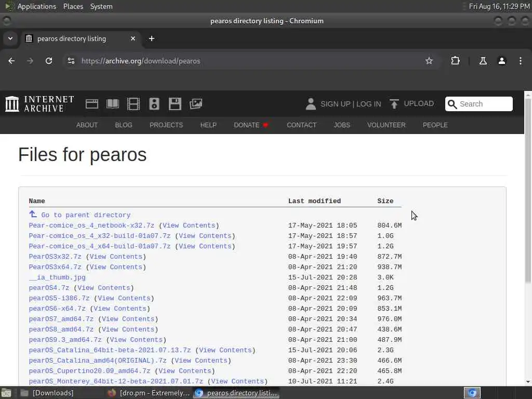The height and width of the screenshot is (399, 532).
Task: Click the show desktop icon in taskbar
Action: tap(6, 393)
